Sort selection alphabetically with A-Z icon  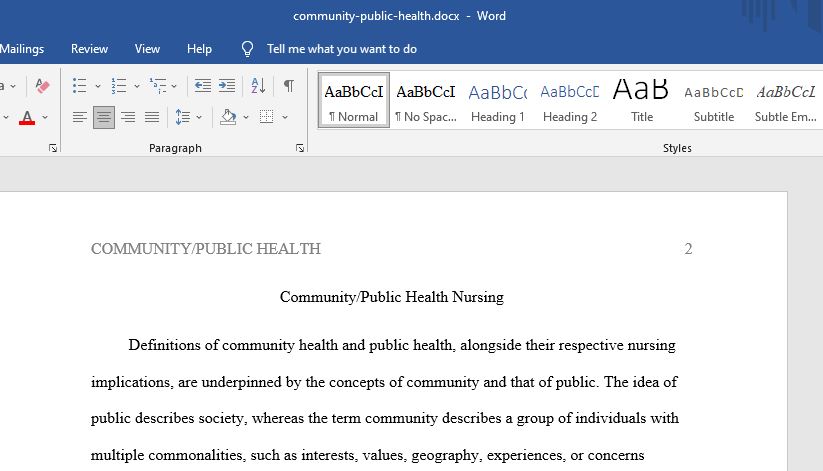(x=258, y=86)
